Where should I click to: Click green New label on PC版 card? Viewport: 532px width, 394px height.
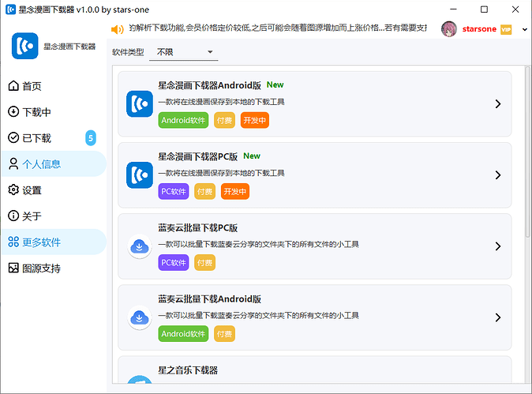(252, 156)
